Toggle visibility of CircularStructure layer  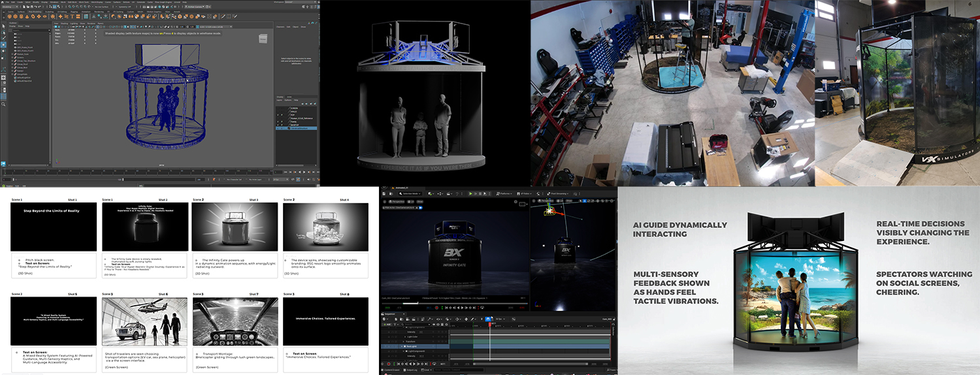point(278,129)
